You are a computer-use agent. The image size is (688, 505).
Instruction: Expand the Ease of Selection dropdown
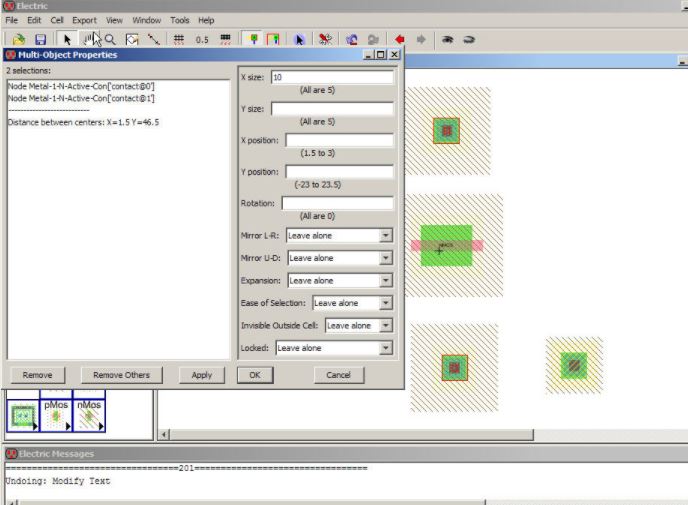(352, 303)
